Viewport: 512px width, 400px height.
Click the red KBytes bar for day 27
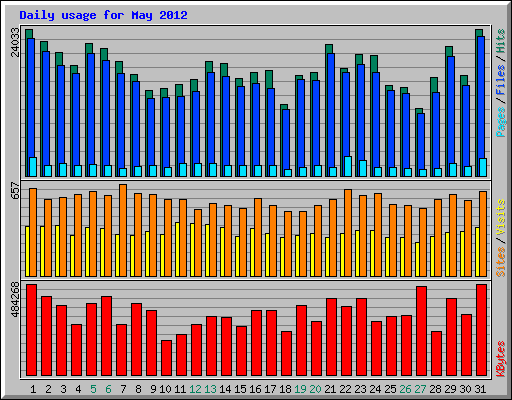tap(421, 331)
